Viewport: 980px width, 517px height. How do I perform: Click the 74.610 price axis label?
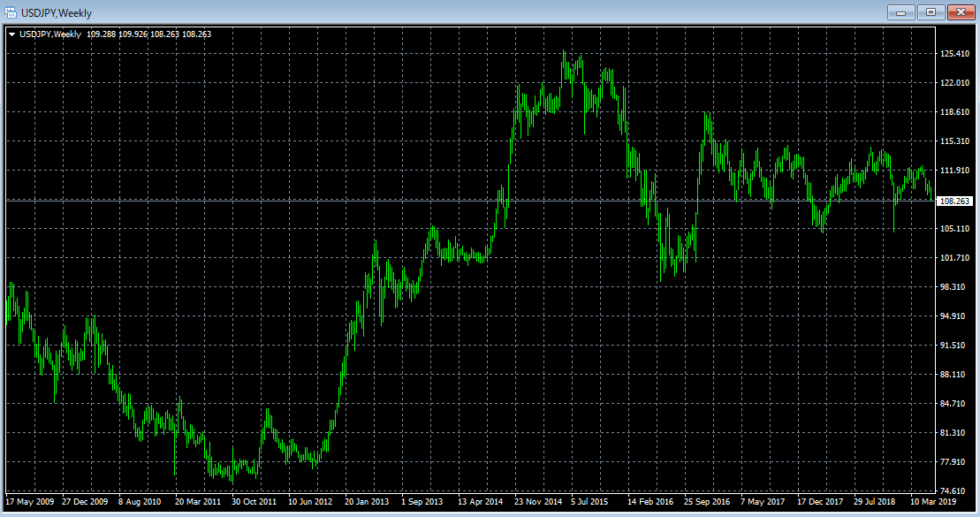pyautogui.click(x=953, y=490)
